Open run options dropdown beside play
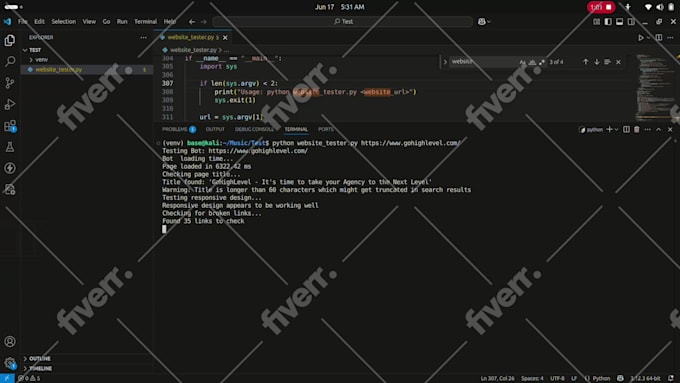 coord(648,38)
